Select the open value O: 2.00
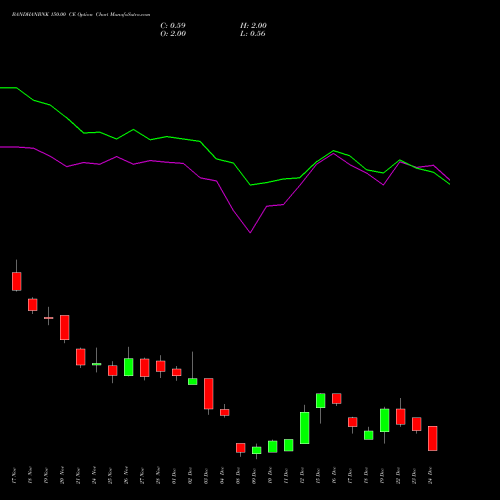 click(x=173, y=33)
